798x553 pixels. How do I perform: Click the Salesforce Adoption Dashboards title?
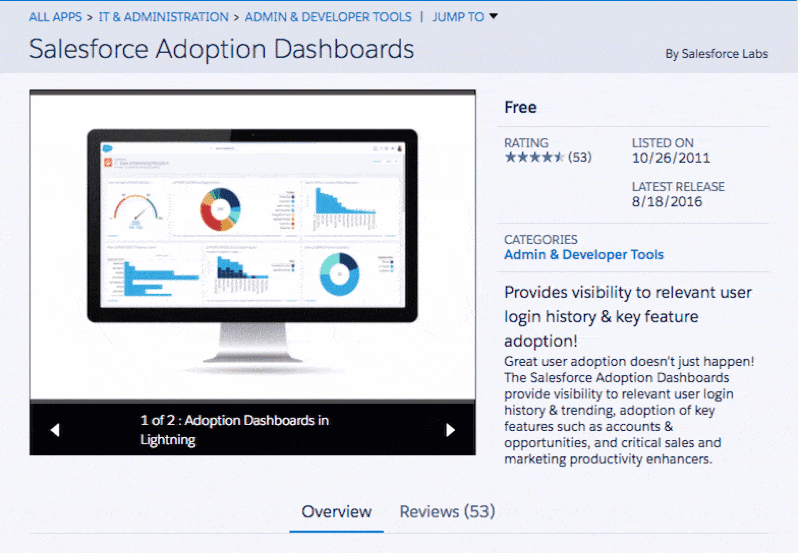pyautogui.click(x=221, y=49)
